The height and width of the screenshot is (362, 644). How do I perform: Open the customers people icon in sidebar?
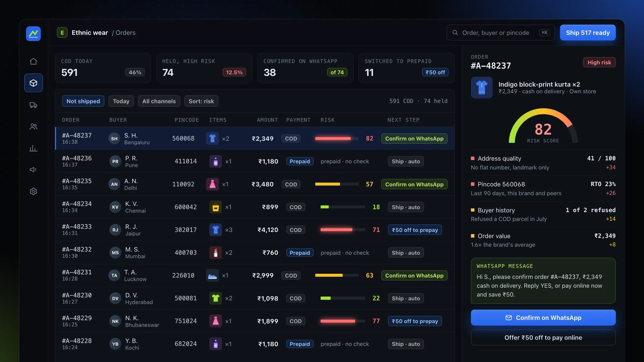tap(33, 127)
